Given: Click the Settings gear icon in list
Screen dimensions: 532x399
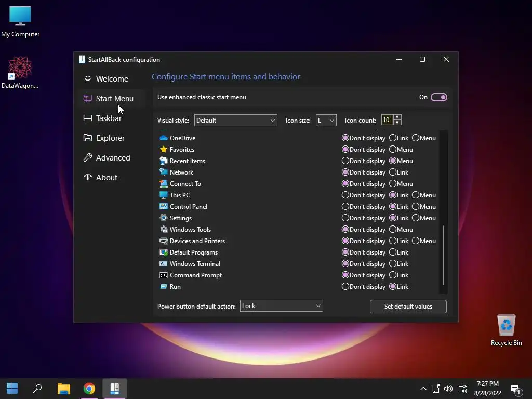Looking at the screenshot, I should pos(164,218).
